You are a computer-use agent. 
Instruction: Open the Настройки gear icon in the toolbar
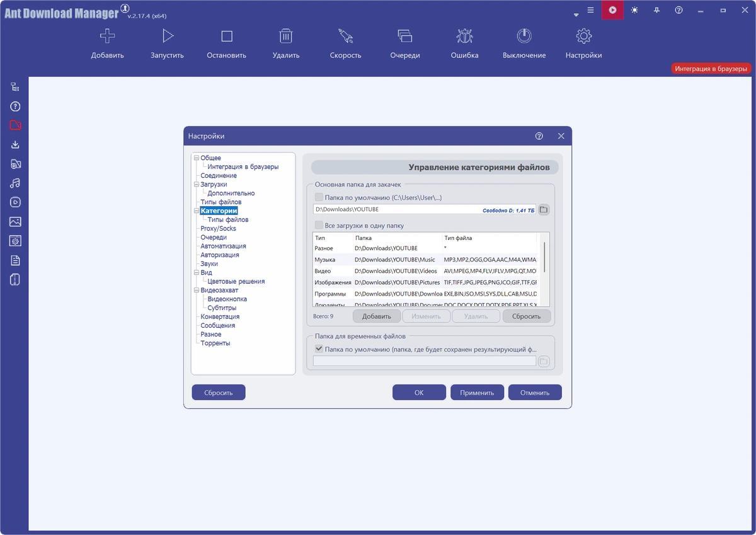pos(583,36)
